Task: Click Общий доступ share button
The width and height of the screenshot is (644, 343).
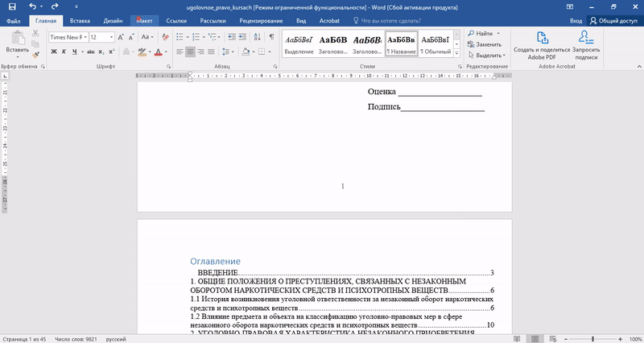Action: [x=614, y=21]
